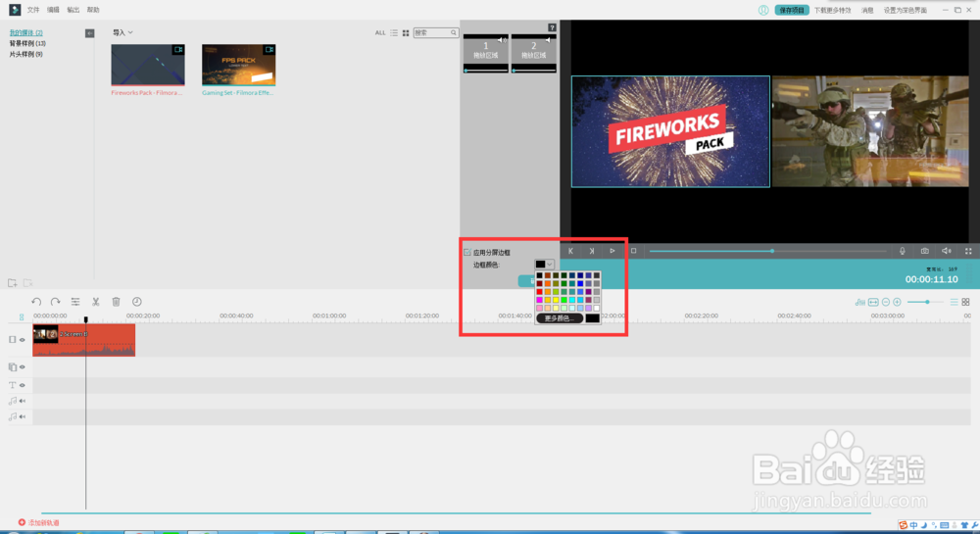This screenshot has width=980, height=534.
Task: Click the preview playback progress slider
Action: (768, 251)
